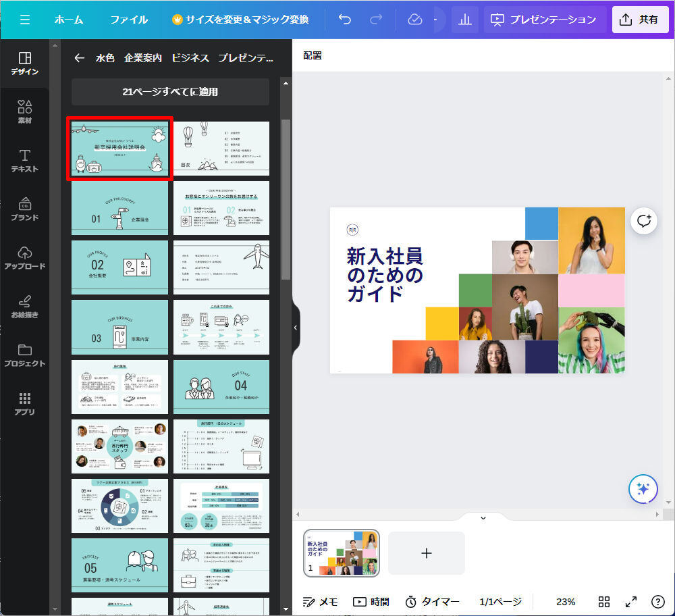Viewport: 675px width, 616px height.
Task: Select the 02 会社概要 template page
Action: [119, 267]
